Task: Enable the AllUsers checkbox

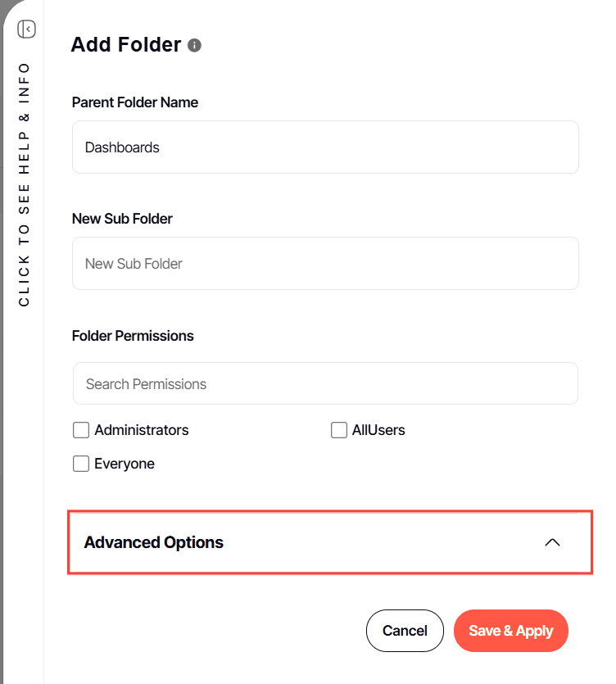Action: [x=339, y=430]
